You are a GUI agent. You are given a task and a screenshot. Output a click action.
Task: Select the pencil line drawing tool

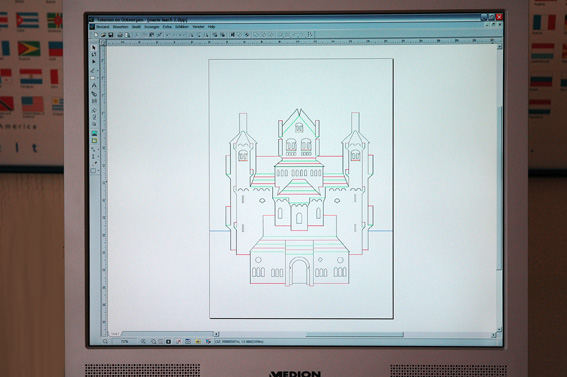[93, 70]
